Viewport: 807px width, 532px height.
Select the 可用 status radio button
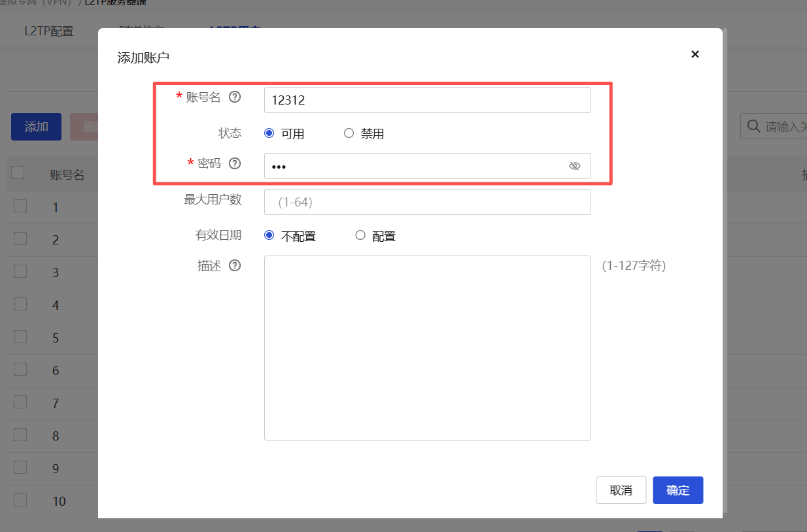pos(269,133)
